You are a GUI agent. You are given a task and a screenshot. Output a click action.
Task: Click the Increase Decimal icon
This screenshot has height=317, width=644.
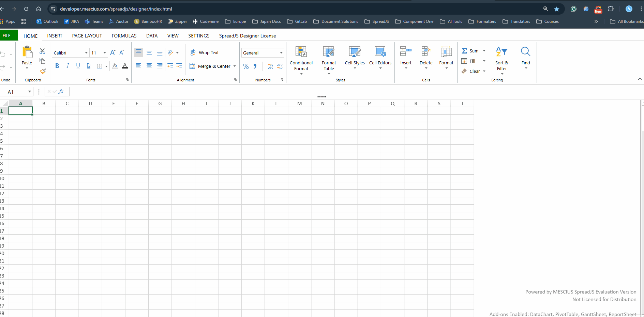(x=270, y=66)
